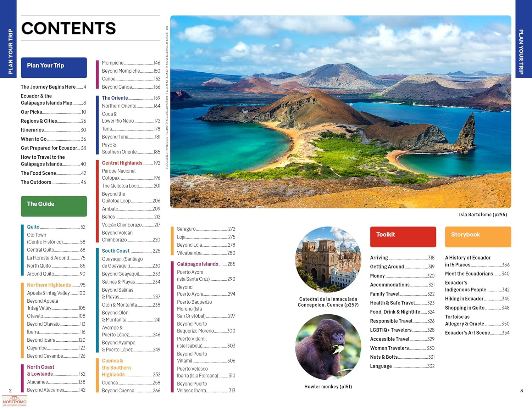Click the 'Mompiche' page 146 entry
Screen dimensions: 532x409
click(x=131, y=63)
